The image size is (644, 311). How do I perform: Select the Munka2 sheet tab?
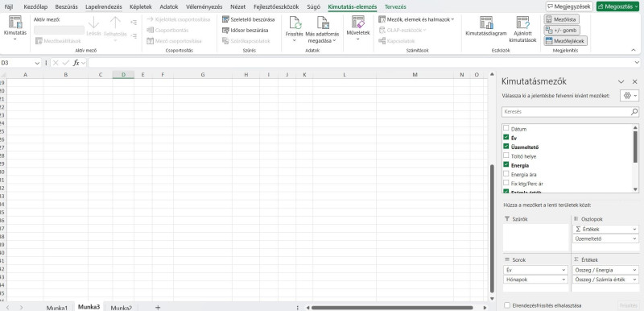coord(122,308)
